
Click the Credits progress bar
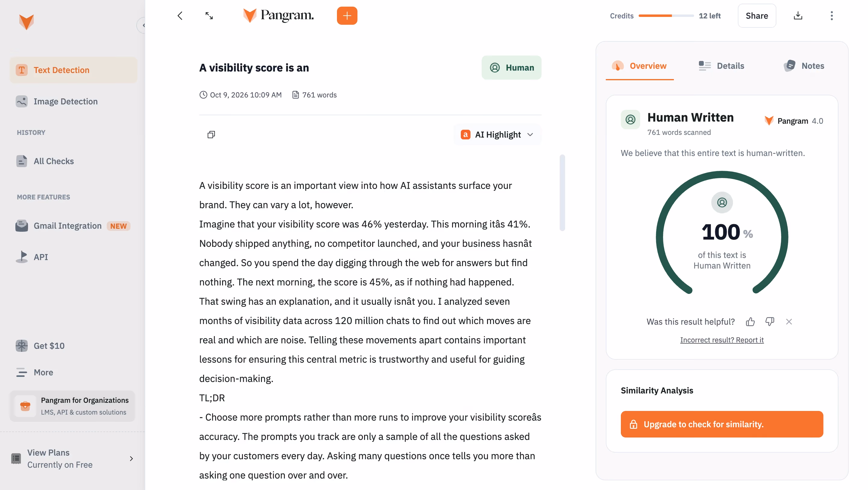pos(665,15)
